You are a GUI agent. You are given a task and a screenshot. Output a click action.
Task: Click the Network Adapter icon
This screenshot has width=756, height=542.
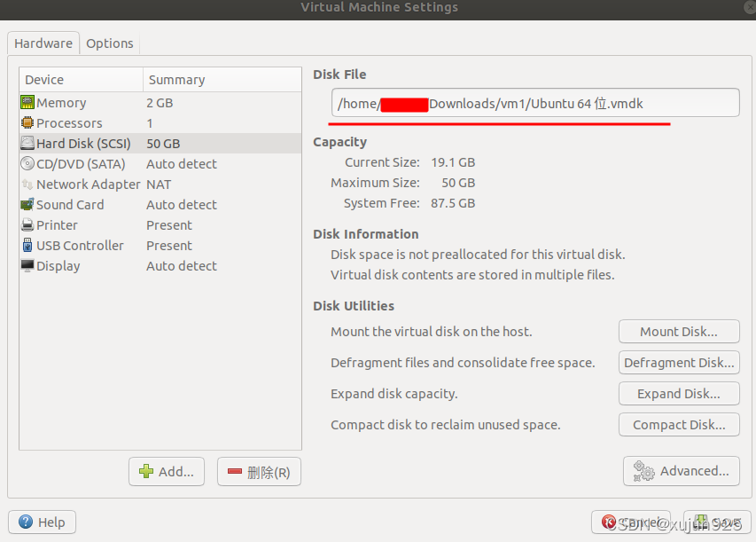[27, 184]
